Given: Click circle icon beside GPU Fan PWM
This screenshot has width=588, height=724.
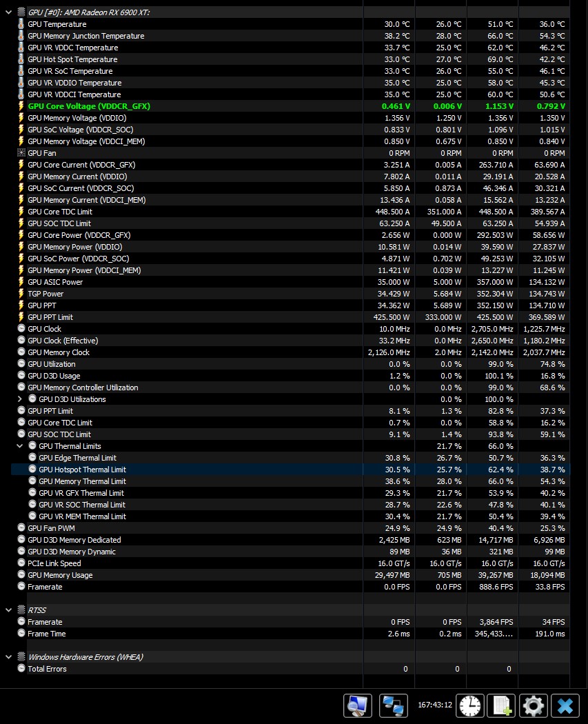Looking at the screenshot, I should pyautogui.click(x=21, y=527).
